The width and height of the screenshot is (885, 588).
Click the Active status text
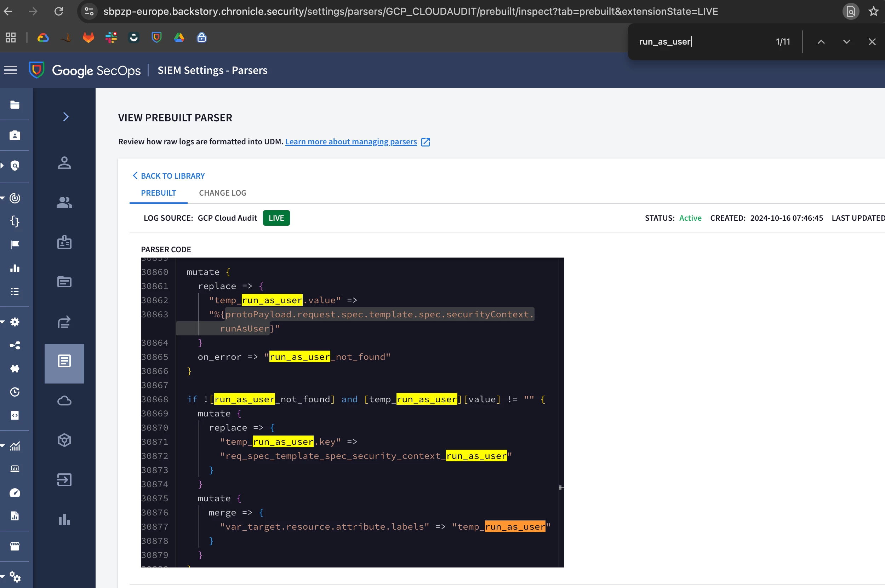[690, 218]
